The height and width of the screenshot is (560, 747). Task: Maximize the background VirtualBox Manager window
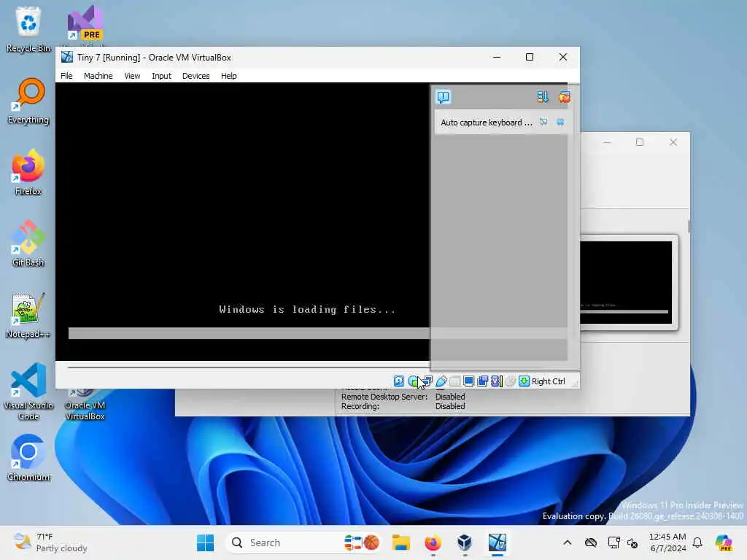coord(640,142)
